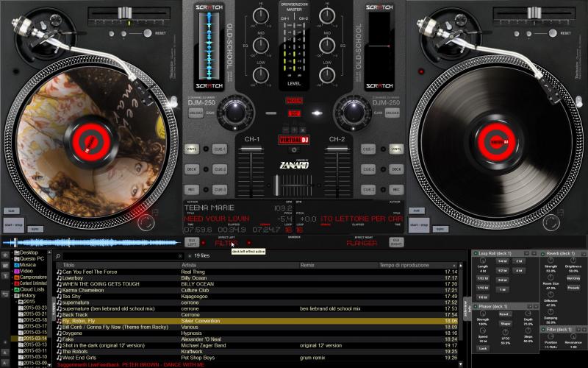Click the left deck pitch slider
The height and width of the screenshot is (368, 588).
125,13
